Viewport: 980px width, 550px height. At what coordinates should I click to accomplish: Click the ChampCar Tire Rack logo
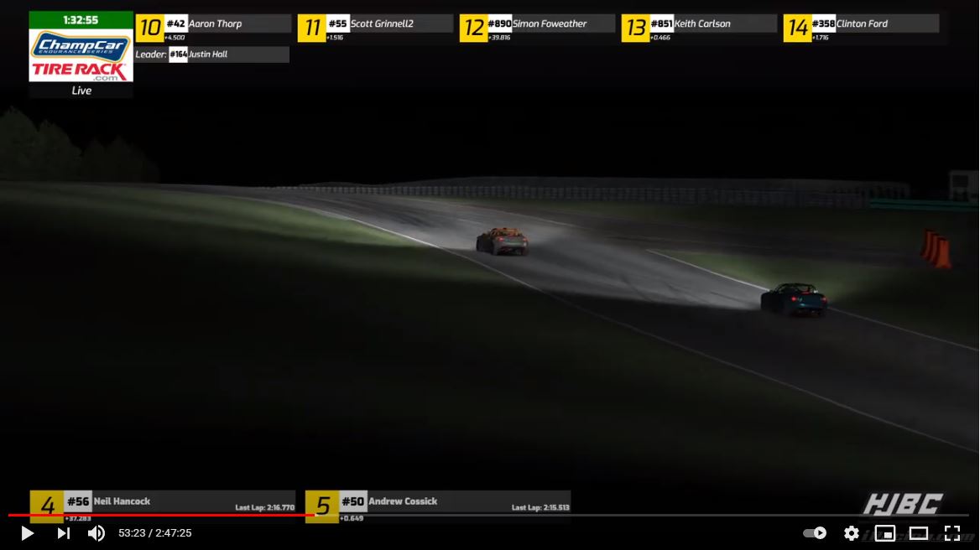pos(81,55)
